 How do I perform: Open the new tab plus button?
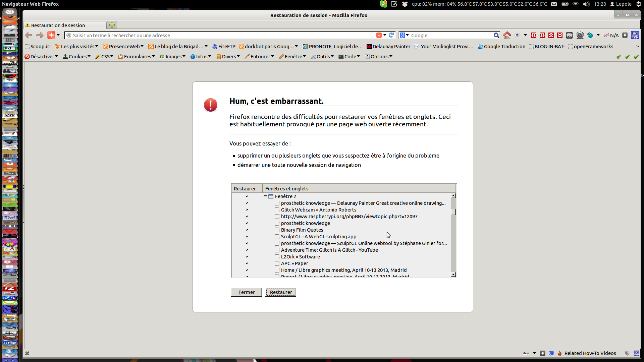112,25
